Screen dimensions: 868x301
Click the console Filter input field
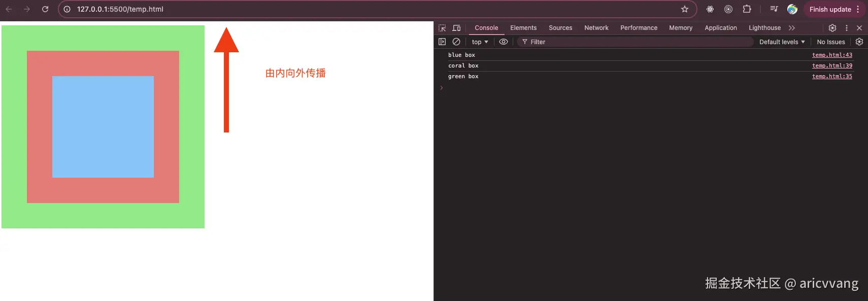pos(635,42)
